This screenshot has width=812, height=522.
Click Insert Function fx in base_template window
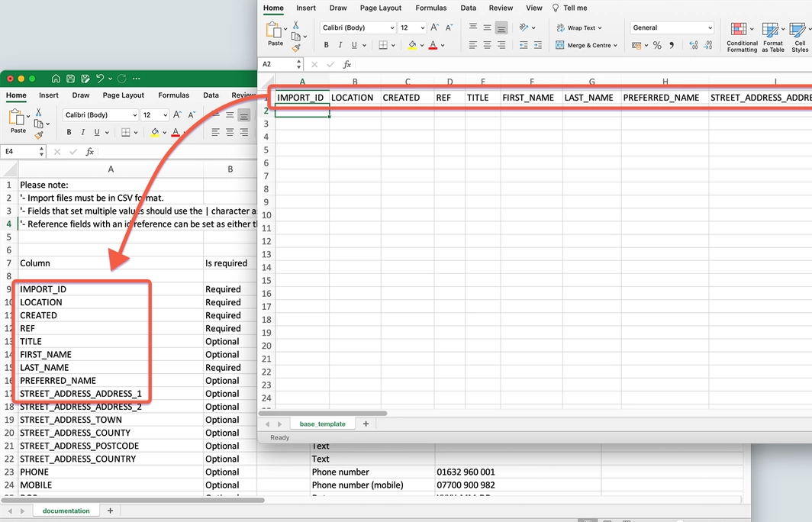pos(347,64)
